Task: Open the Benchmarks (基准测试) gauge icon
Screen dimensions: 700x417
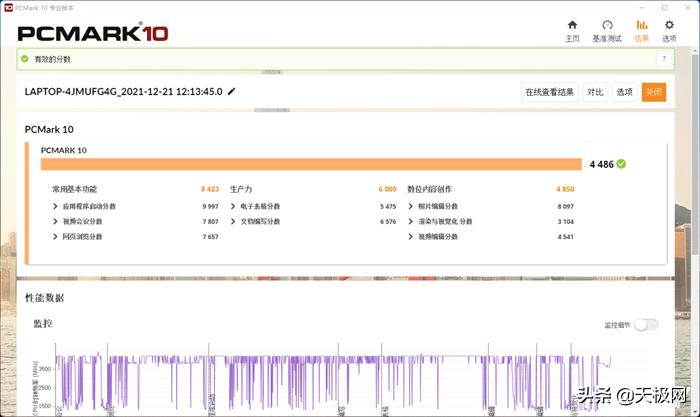Action: (x=607, y=25)
